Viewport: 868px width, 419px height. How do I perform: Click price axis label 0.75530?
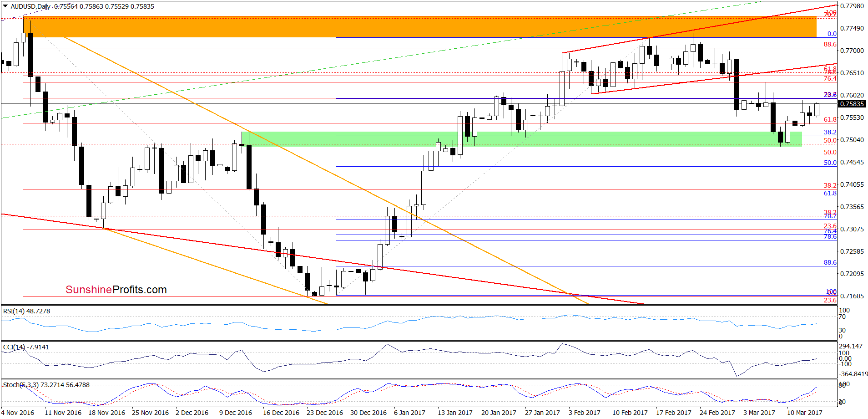852,118
